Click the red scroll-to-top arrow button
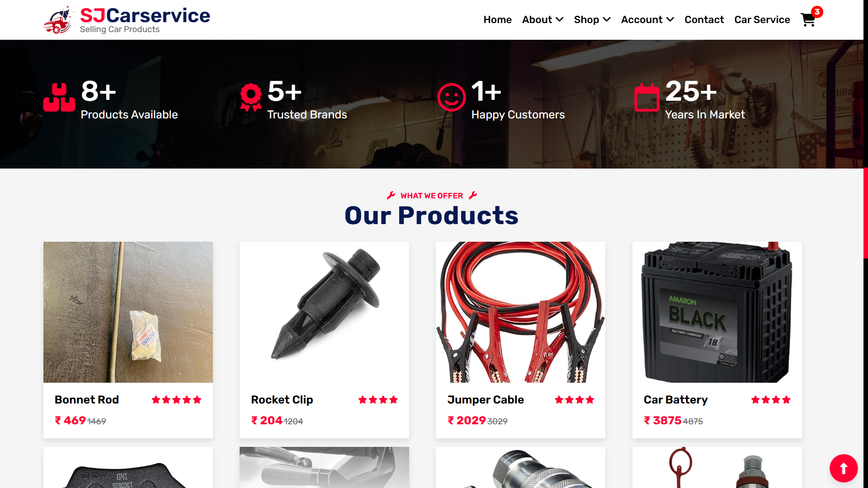868x488 pixels. tap(843, 469)
